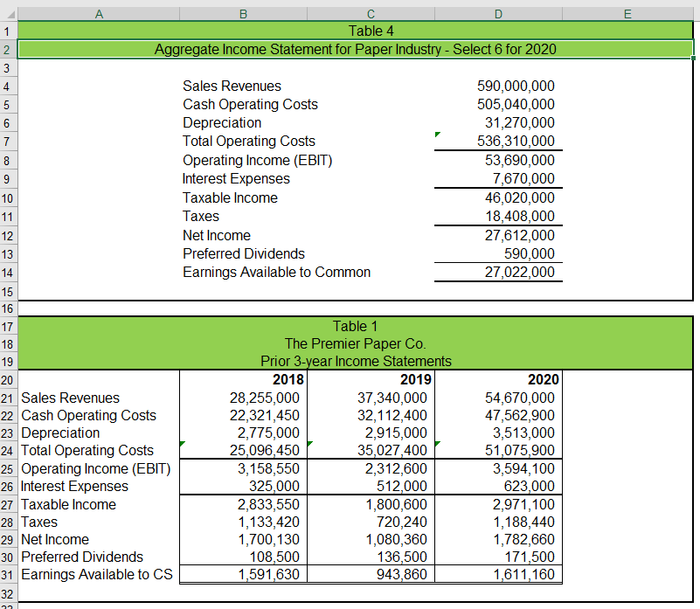Screen dimensions: 700x609
Task: Select column A header
Action: [x=99, y=13]
